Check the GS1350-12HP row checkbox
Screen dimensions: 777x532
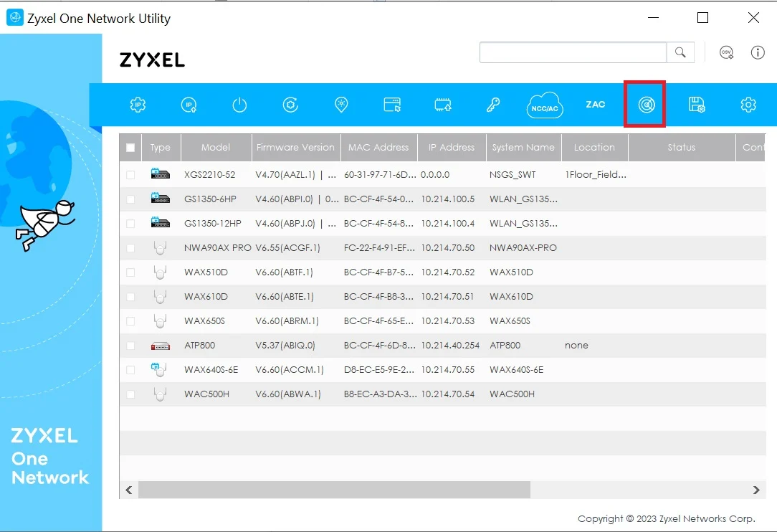(x=130, y=223)
